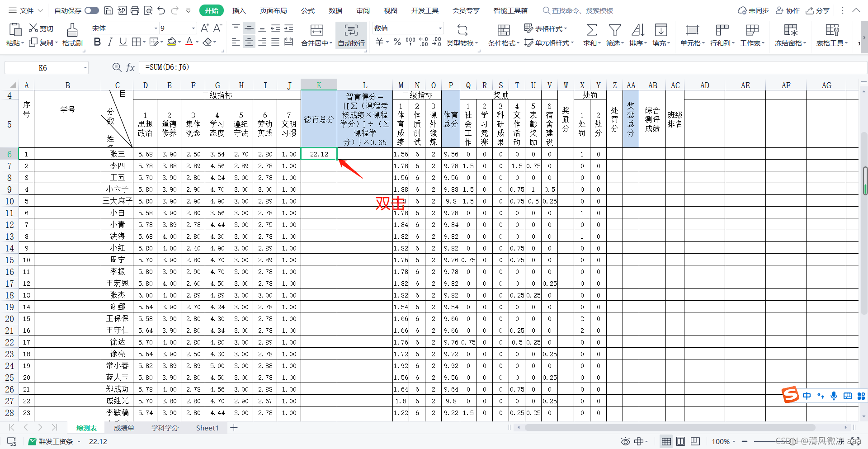
Task: Toggle Underline formatting
Action: (x=123, y=42)
